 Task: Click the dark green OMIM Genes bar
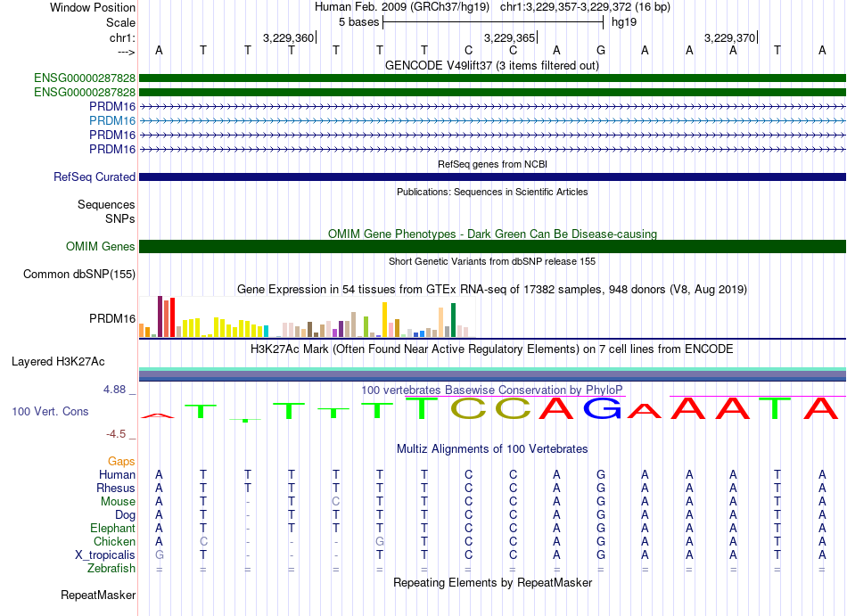click(x=492, y=246)
